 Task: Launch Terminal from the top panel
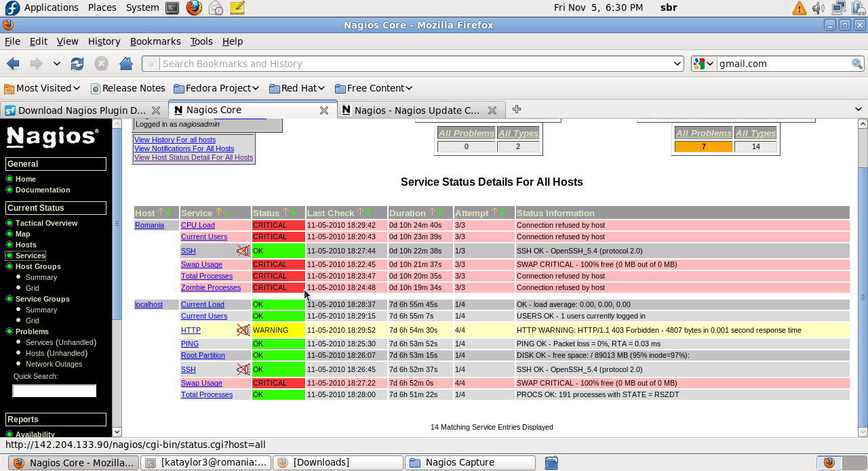[173, 8]
